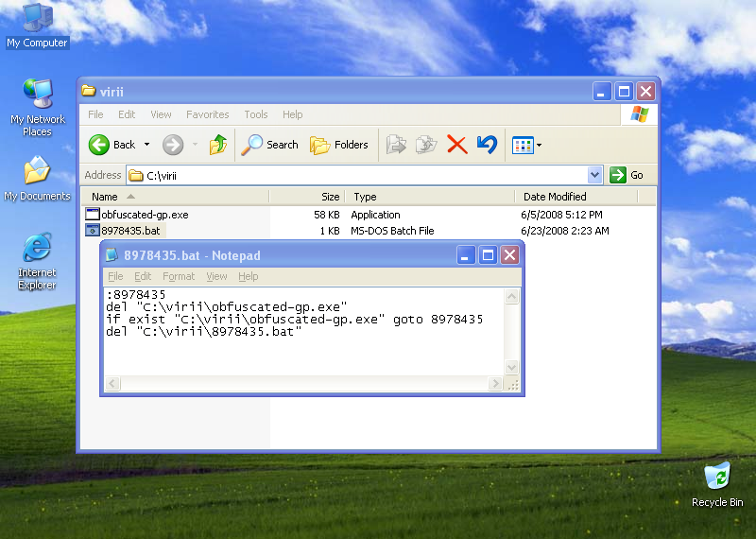Click the 6/5/2008 5:12 PM date cell
This screenshot has width=756, height=539.
click(561, 215)
